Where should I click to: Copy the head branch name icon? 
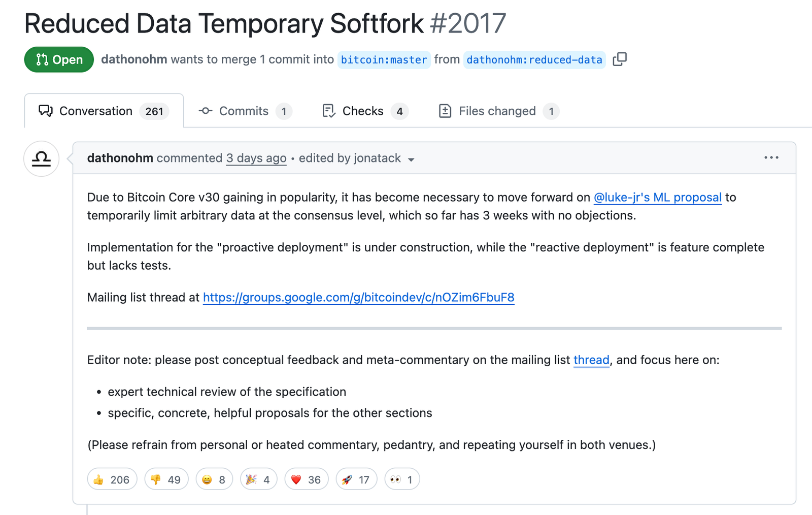[x=620, y=59]
